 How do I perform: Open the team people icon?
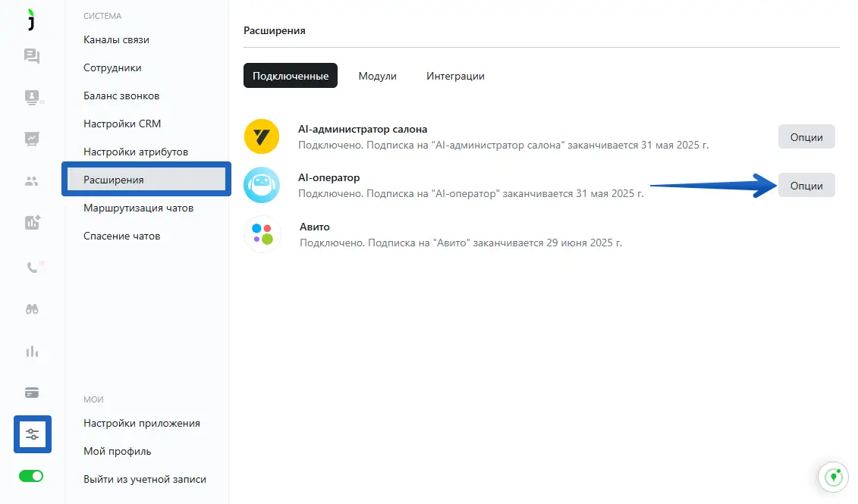pyautogui.click(x=32, y=181)
